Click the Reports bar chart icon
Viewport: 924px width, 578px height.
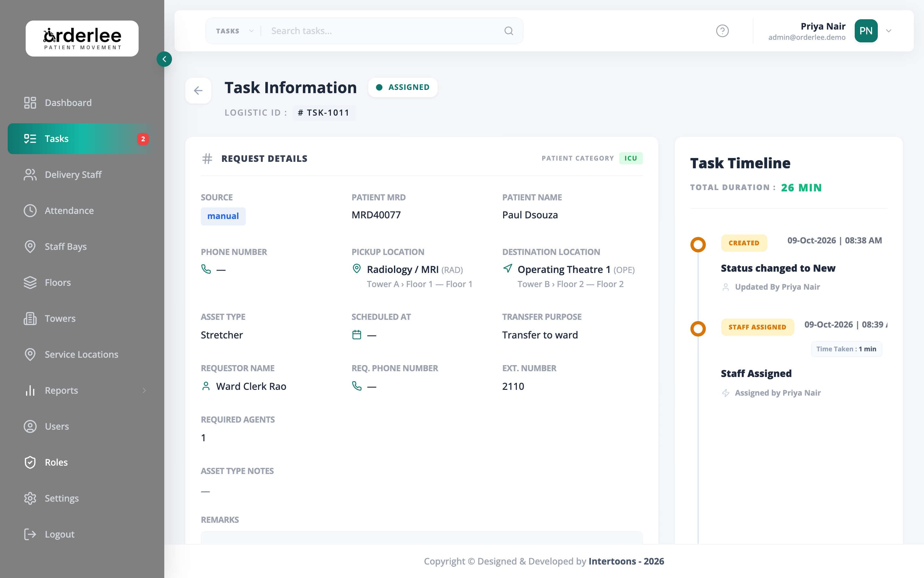[x=30, y=390]
